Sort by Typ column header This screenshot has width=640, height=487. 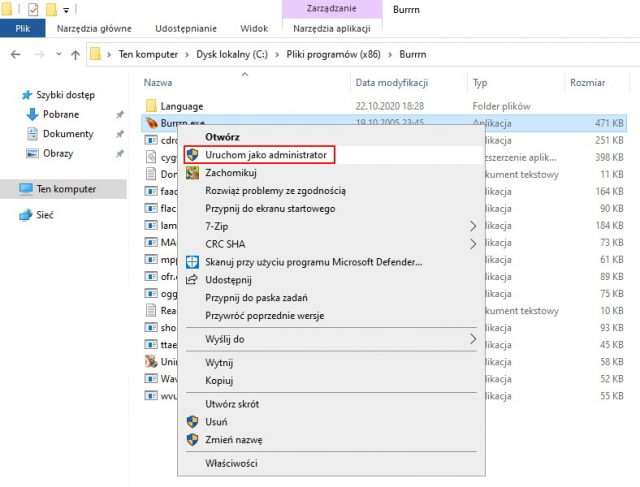click(x=480, y=83)
